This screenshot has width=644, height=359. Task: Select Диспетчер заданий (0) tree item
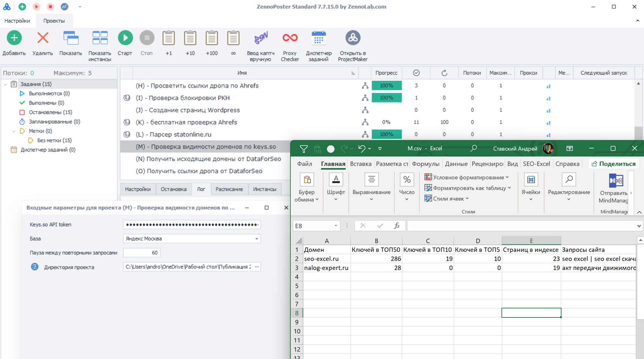[x=48, y=150]
